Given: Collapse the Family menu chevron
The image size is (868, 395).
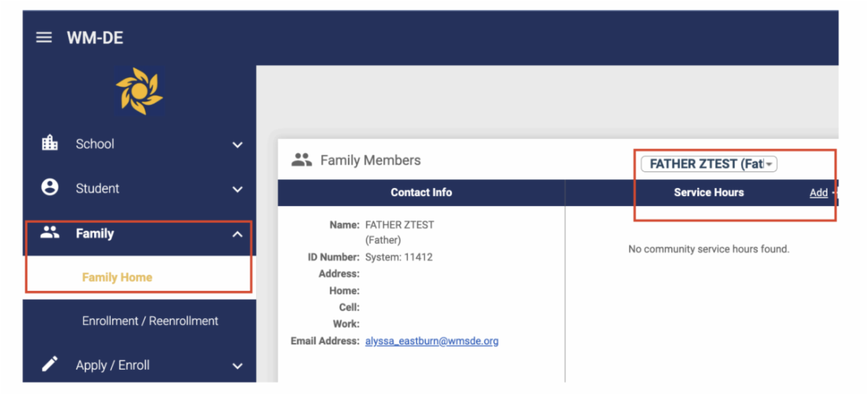Looking at the screenshot, I should coord(237,234).
